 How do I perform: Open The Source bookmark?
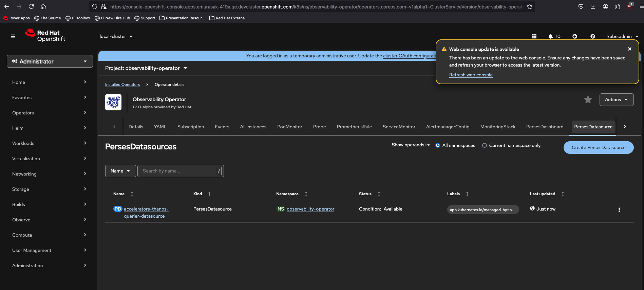(x=48, y=18)
